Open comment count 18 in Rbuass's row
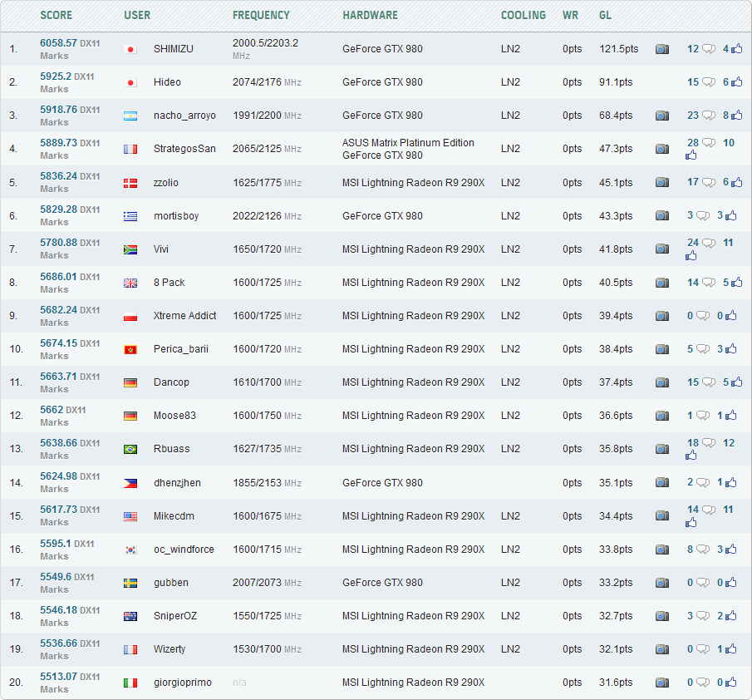Viewport: 752px width, 700px height. [692, 442]
